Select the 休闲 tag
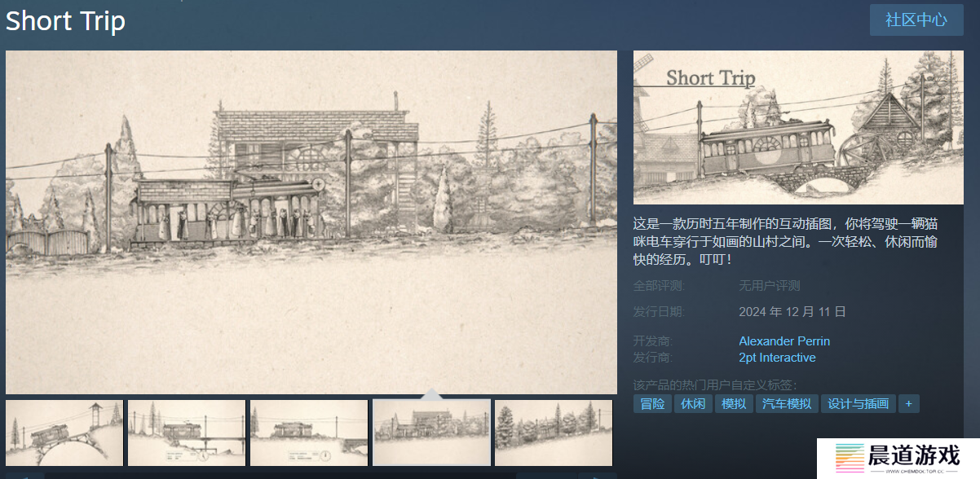The height and width of the screenshot is (479, 980). [693, 404]
